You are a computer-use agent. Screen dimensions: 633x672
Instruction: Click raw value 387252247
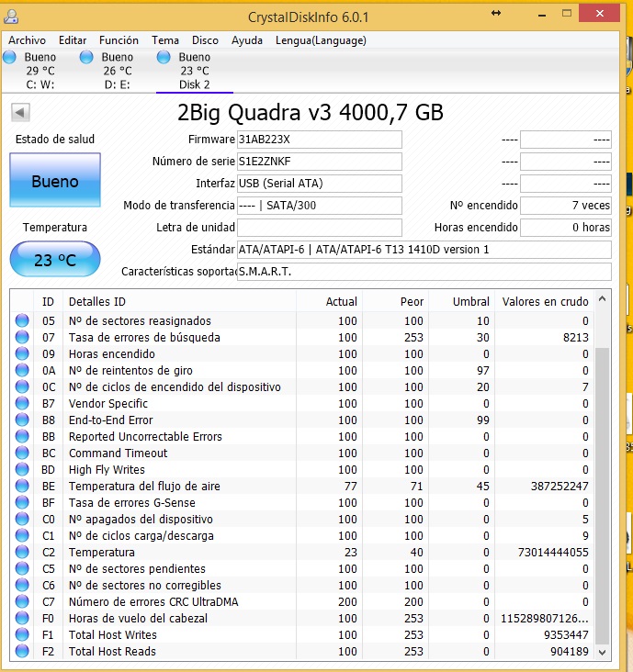[560, 486]
